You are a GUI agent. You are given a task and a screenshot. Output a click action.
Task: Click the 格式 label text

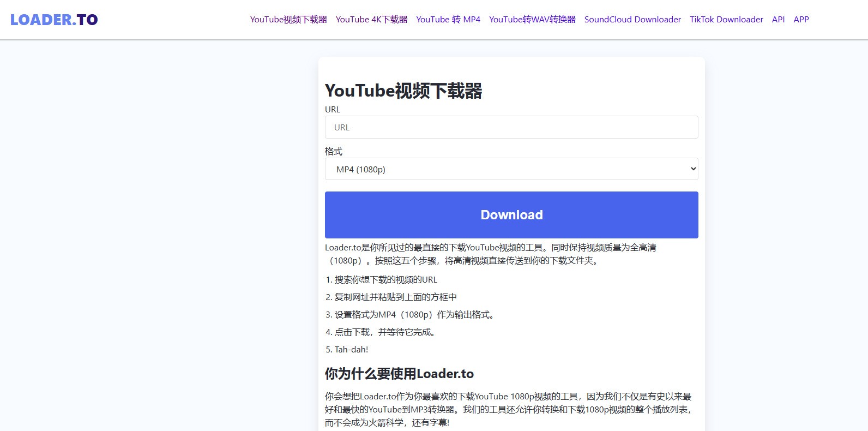334,151
